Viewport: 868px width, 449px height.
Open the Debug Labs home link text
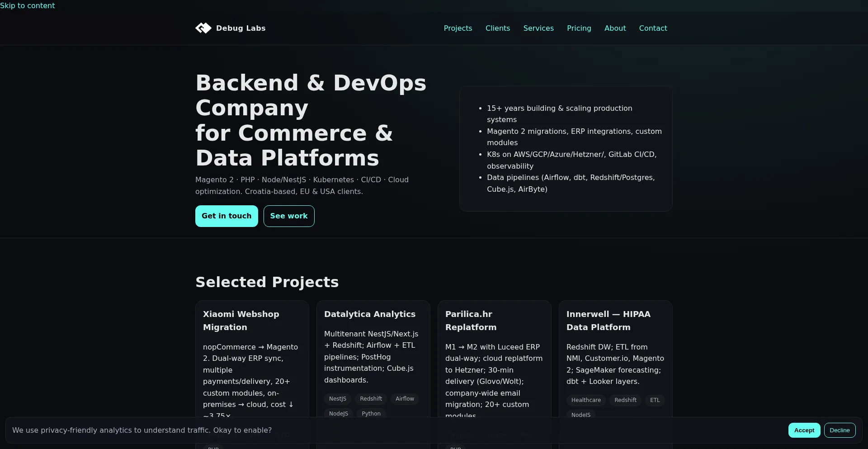pyautogui.click(x=241, y=28)
